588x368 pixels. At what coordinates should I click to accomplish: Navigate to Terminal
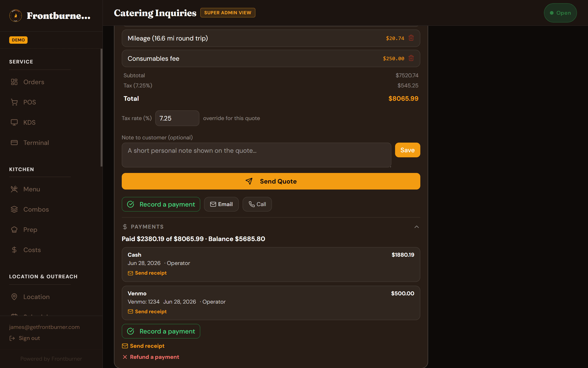[x=36, y=143]
